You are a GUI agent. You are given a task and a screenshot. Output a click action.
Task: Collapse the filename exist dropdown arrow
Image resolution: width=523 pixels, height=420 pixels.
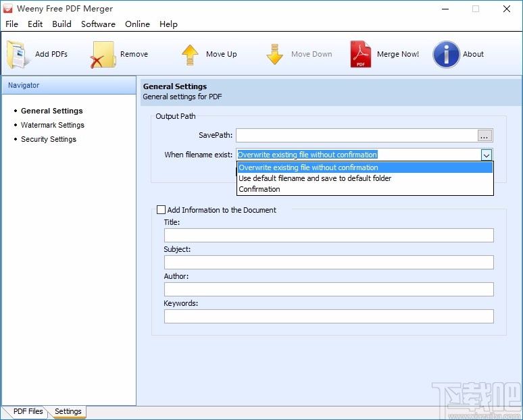pos(486,155)
